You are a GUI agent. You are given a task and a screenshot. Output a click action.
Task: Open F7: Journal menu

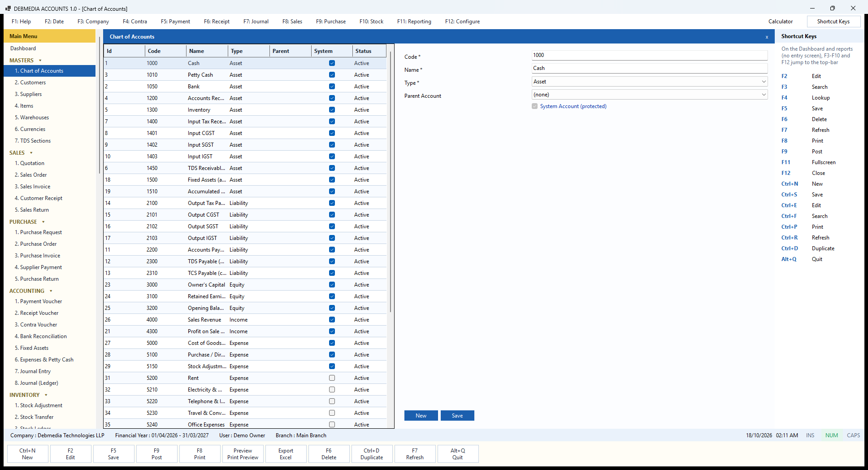256,22
